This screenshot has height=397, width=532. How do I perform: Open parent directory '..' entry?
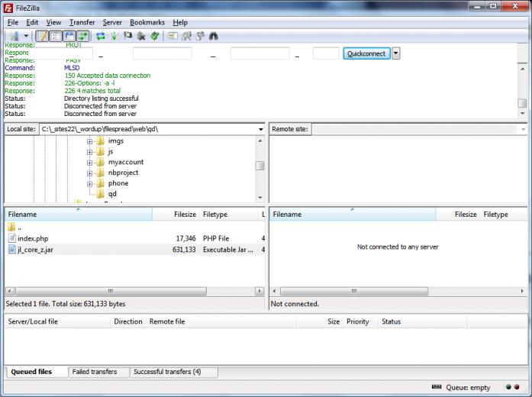[x=19, y=228]
